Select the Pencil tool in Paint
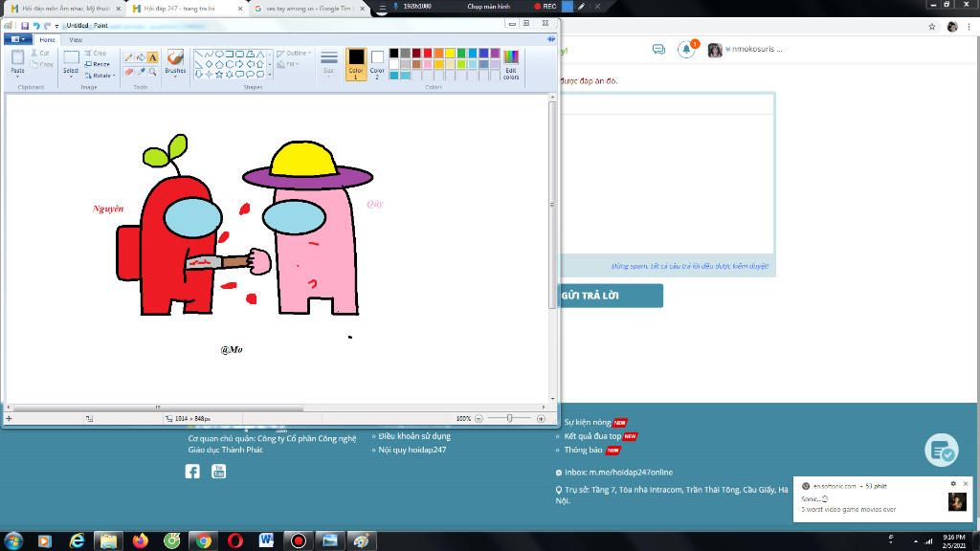The image size is (980, 551). point(129,57)
